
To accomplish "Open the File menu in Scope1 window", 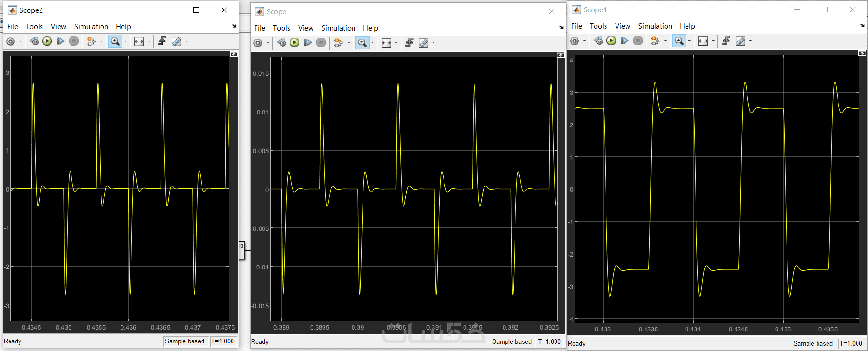I will click(x=576, y=26).
